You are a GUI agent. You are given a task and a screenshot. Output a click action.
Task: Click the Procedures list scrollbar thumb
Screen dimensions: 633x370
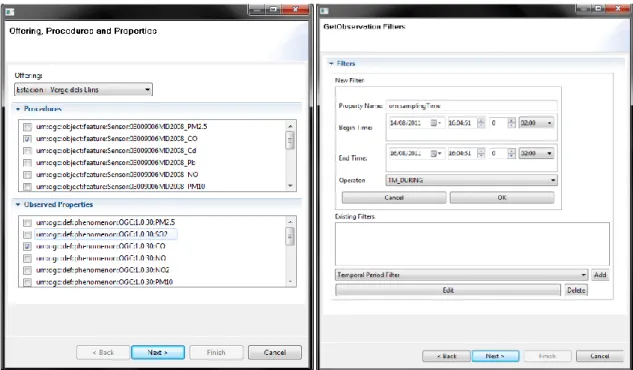290,141
